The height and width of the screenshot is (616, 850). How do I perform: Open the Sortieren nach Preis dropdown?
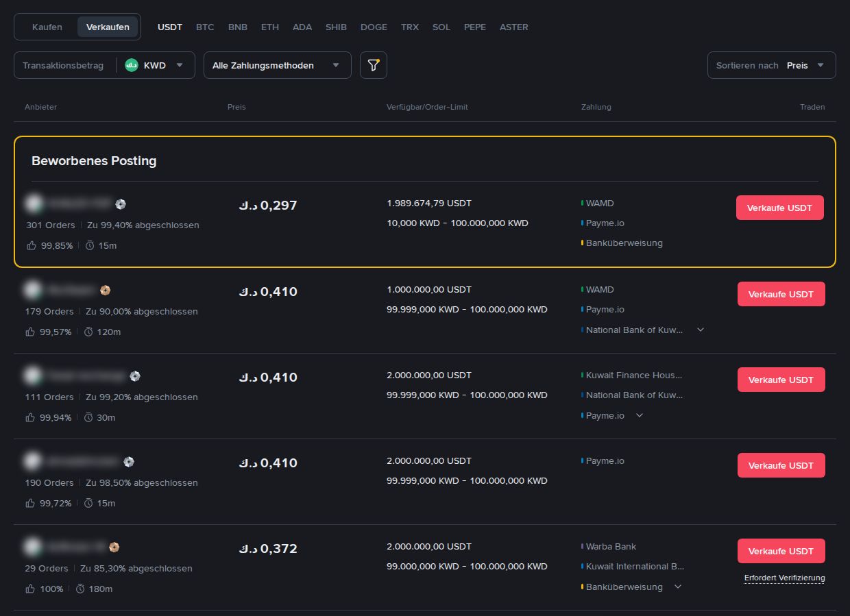pos(772,65)
